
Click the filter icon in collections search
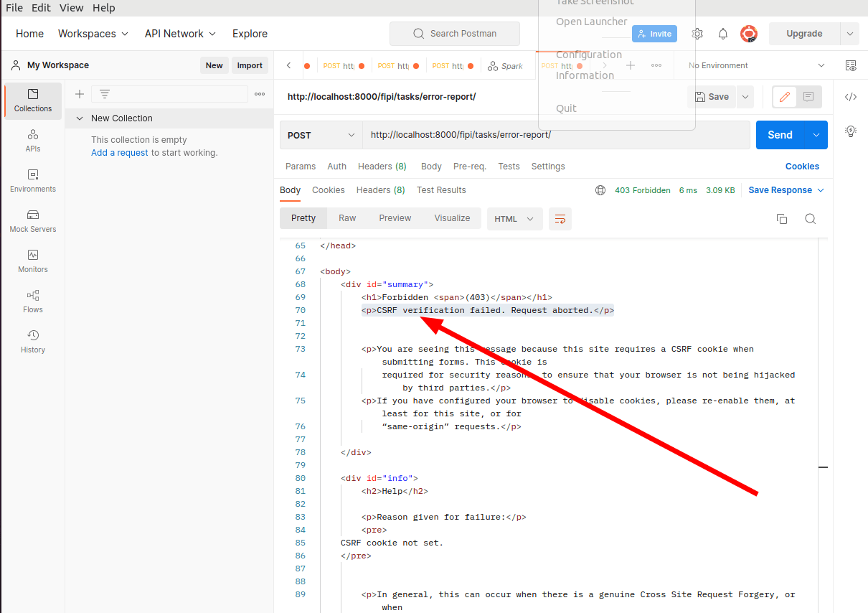point(105,94)
